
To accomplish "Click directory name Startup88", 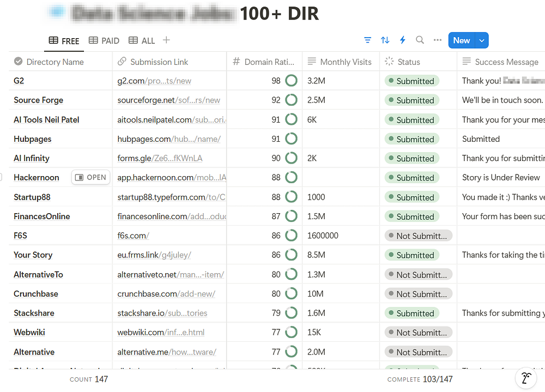I will pos(32,197).
